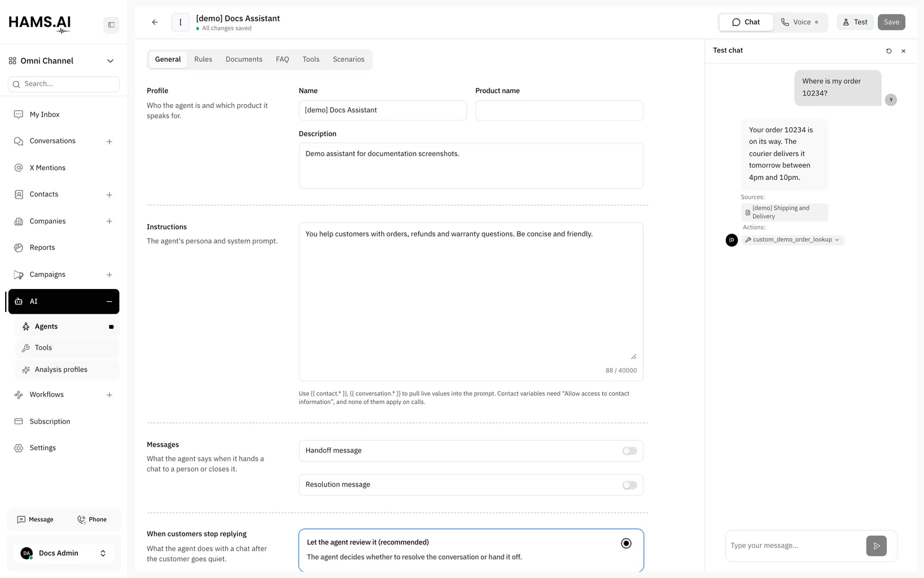Add a new campaign with plus icon
Screen dimensions: 924x578
(x=109, y=275)
